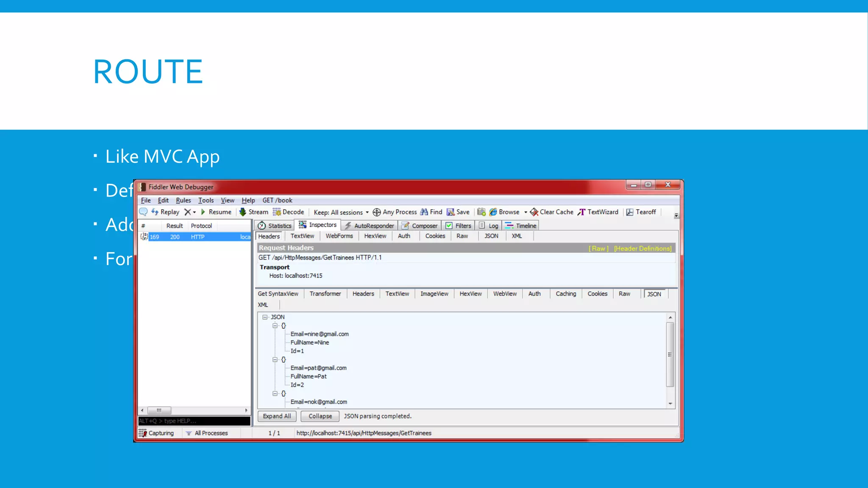
Task: Resume paused sessions
Action: [216, 212]
